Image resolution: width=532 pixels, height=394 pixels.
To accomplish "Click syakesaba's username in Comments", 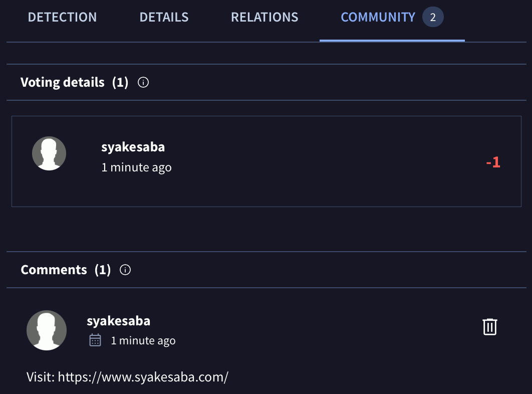I will point(118,321).
